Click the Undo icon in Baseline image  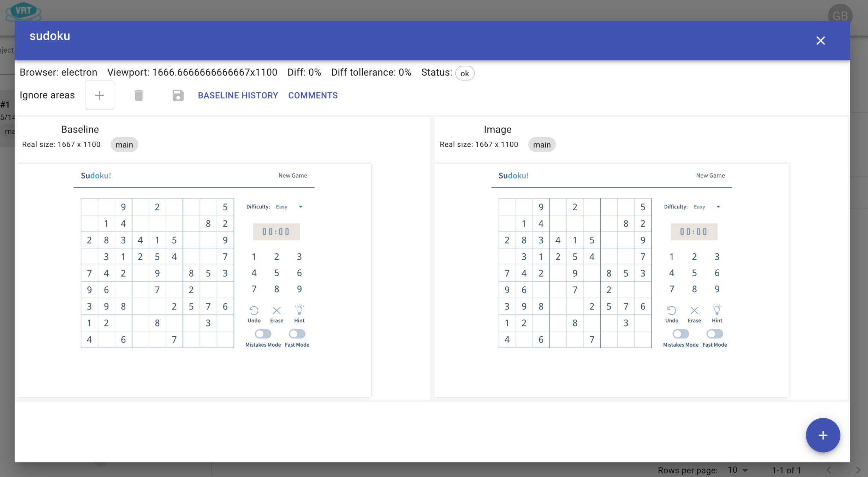click(254, 311)
